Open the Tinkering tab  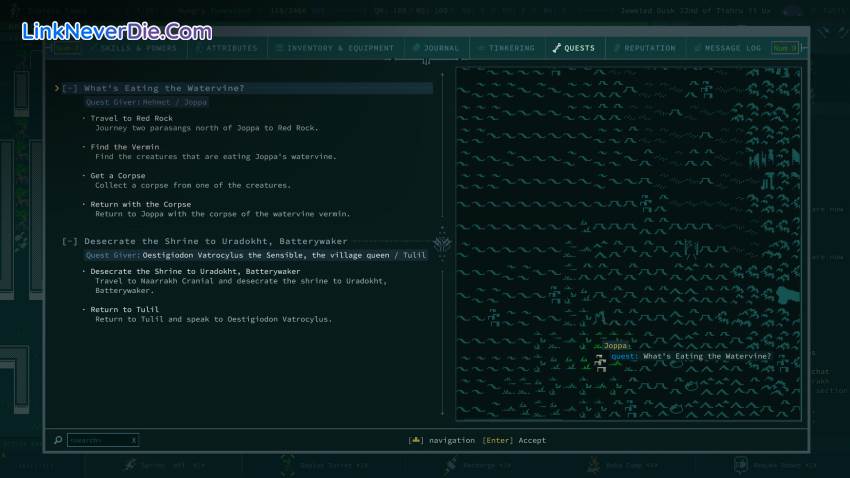508,48
